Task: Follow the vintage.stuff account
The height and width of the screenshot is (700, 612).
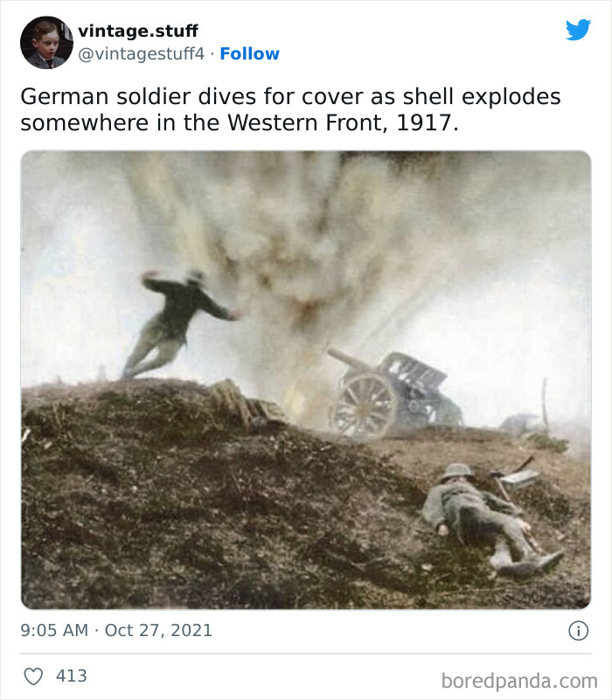Action: [250, 53]
